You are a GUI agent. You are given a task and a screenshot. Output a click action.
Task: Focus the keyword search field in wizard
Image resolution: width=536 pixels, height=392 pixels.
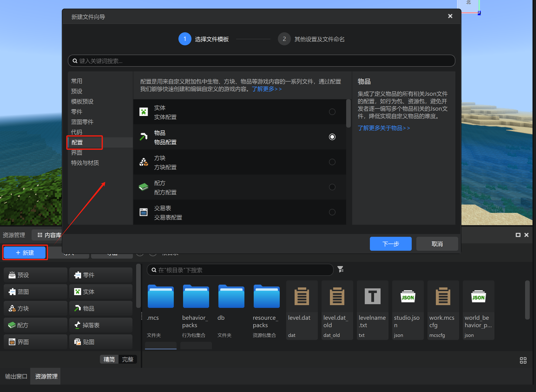[x=261, y=61]
